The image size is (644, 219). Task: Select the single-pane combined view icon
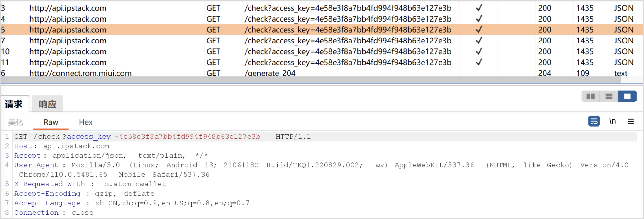[x=627, y=96]
